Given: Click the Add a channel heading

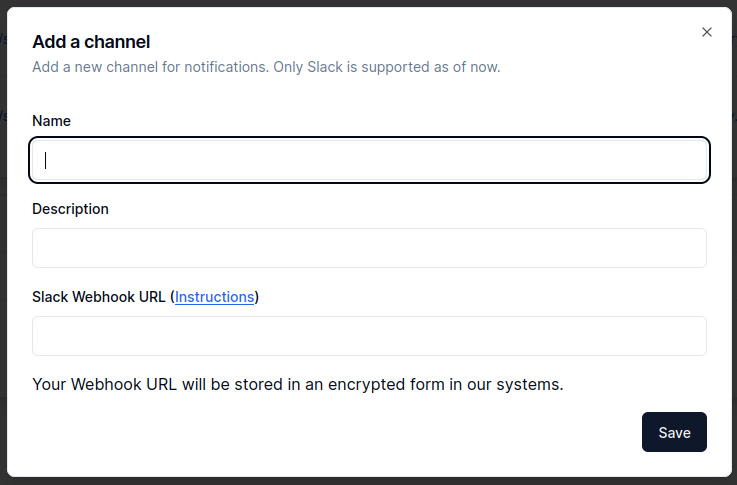Looking at the screenshot, I should (x=91, y=42).
